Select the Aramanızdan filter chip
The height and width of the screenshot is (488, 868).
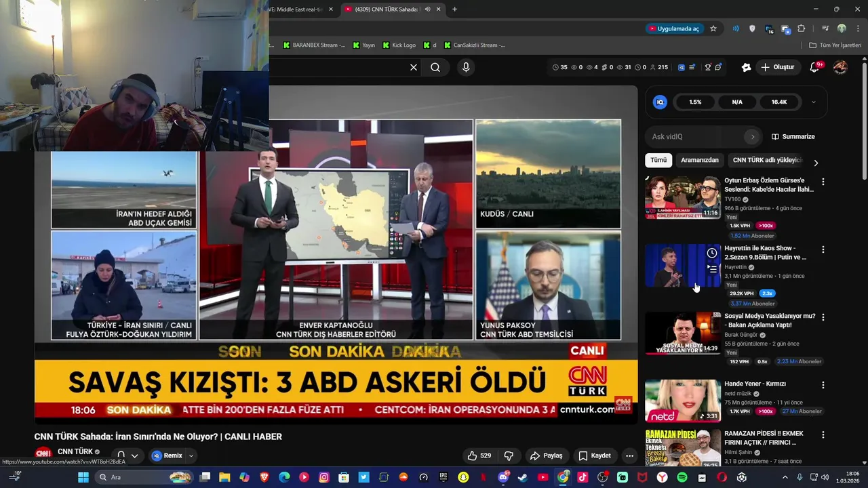point(700,161)
